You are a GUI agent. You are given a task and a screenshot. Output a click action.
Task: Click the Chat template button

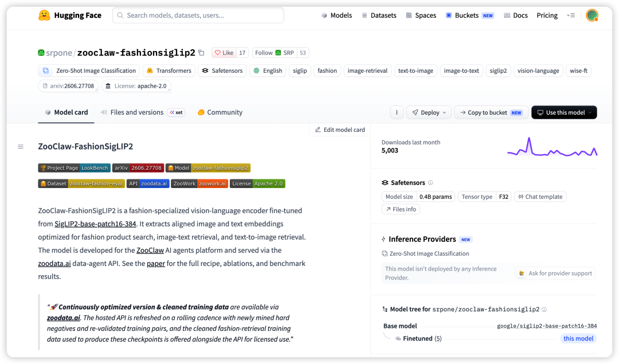click(540, 197)
